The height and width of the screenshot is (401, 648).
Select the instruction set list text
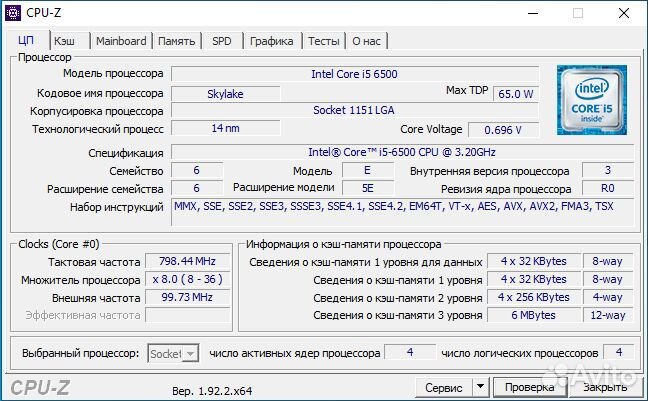tap(393, 206)
